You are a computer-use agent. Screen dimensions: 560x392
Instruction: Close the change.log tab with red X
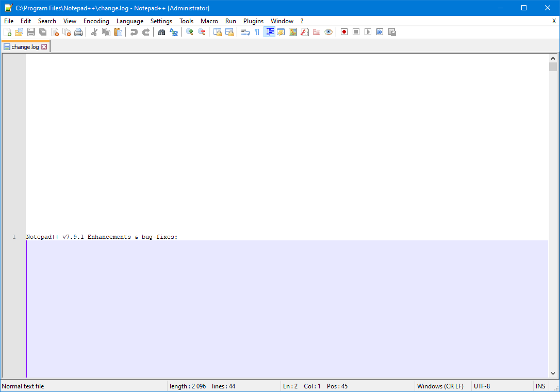(44, 47)
